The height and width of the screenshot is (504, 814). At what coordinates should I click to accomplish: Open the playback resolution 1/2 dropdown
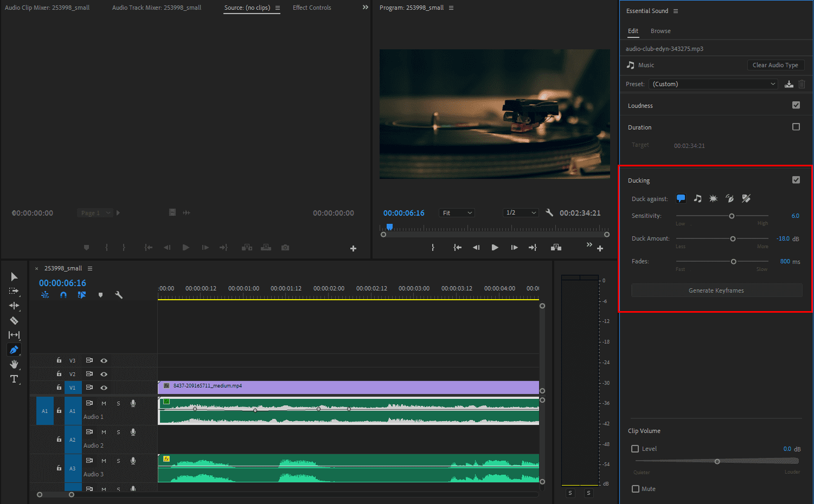pos(520,212)
